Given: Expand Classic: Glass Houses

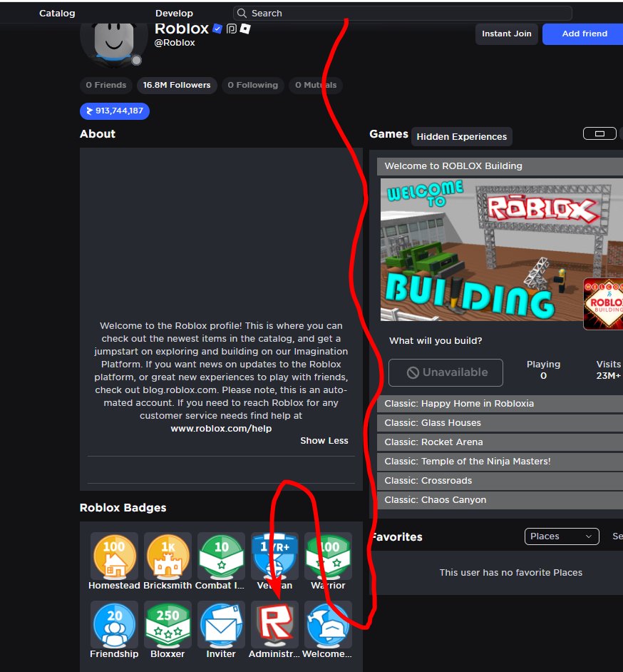Looking at the screenshot, I should point(500,423).
